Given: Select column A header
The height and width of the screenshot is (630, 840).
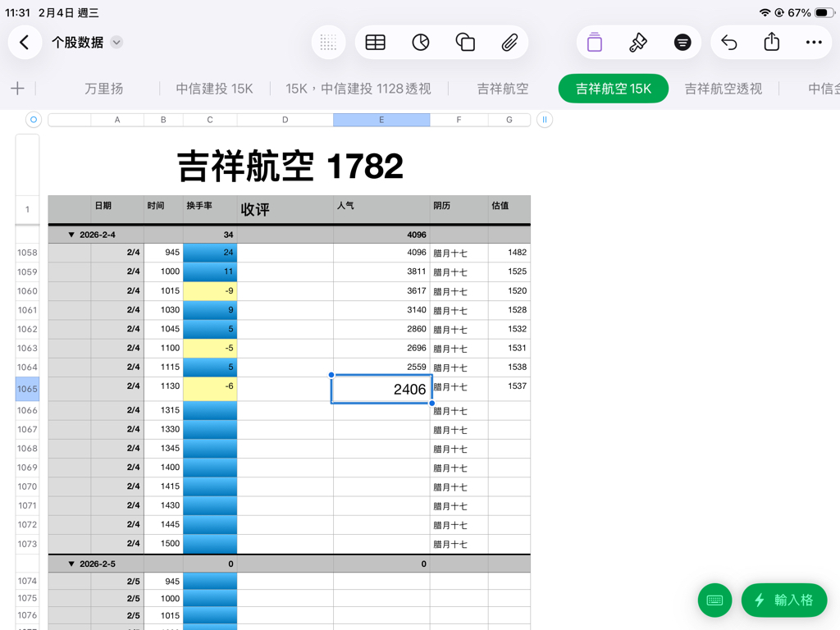Looking at the screenshot, I should [116, 120].
